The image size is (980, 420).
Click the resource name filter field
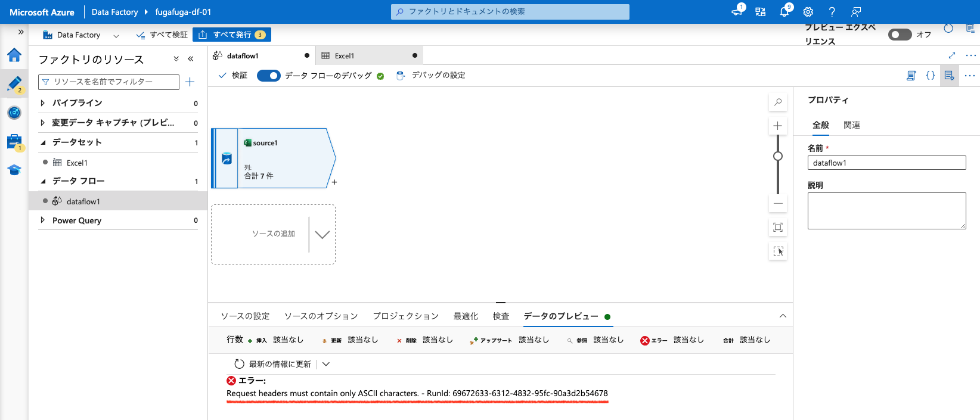click(108, 82)
